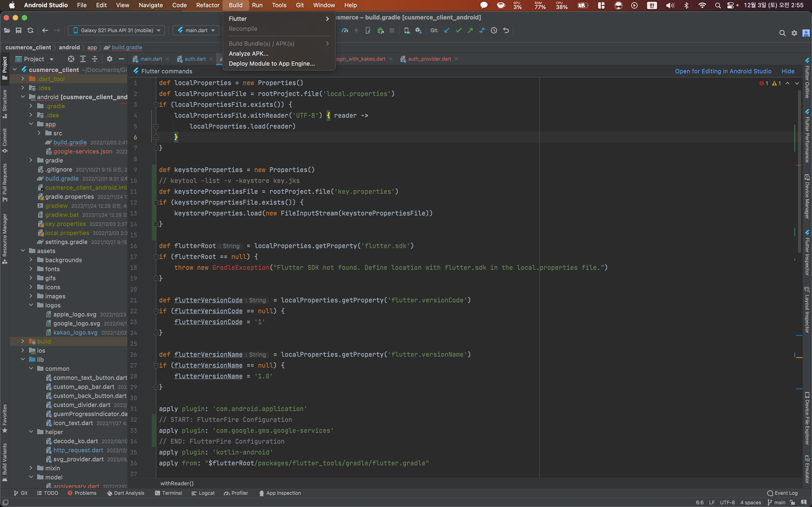Click the Git update project arrow icon

click(447, 31)
